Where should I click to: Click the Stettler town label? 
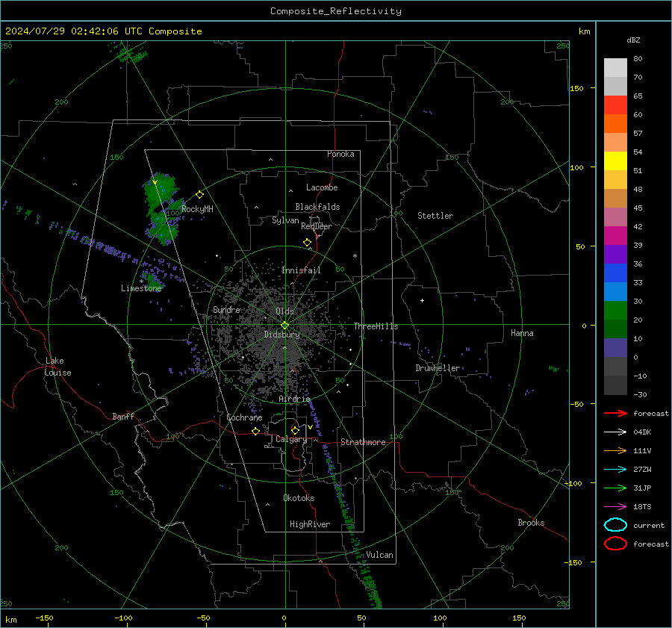(x=435, y=216)
